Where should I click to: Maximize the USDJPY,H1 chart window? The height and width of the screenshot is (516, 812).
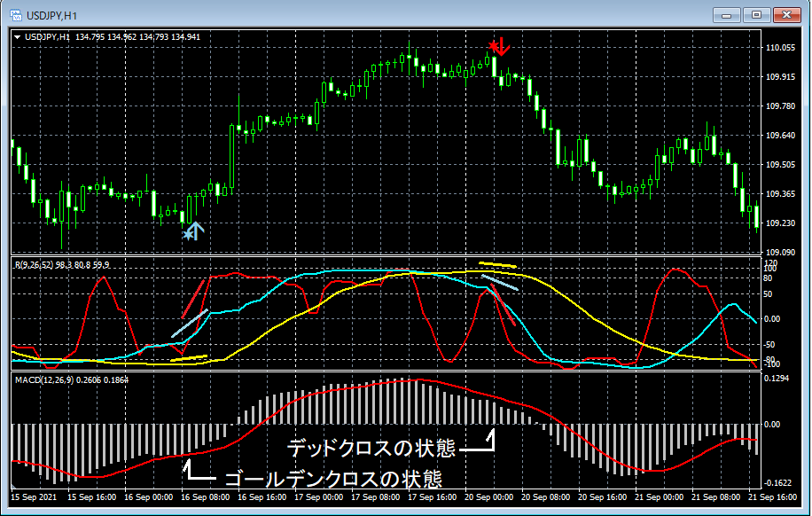pyautogui.click(x=756, y=15)
